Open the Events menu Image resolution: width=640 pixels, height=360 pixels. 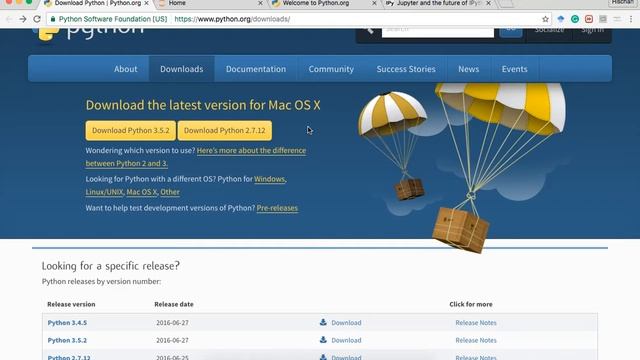click(515, 69)
